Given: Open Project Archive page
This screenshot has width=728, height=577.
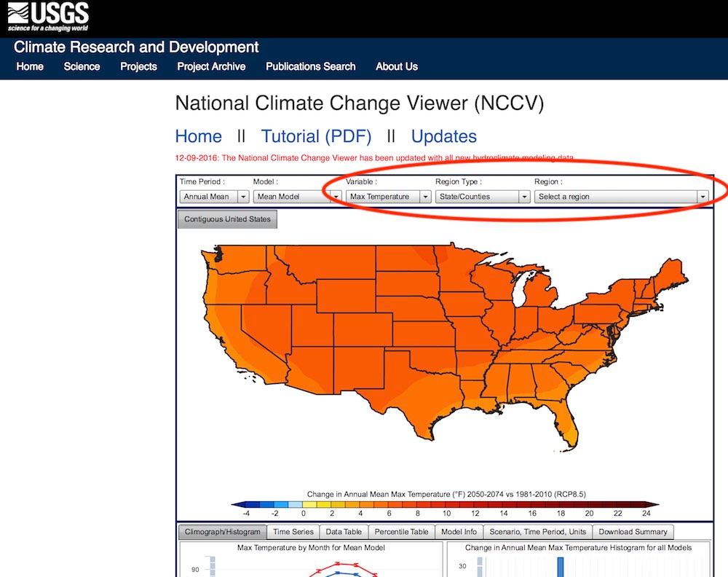Looking at the screenshot, I should [211, 66].
